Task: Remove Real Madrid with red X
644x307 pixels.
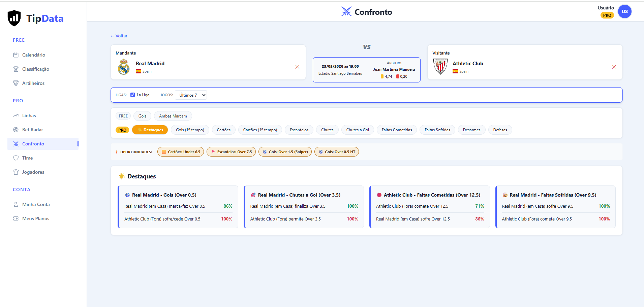Action: [297, 67]
